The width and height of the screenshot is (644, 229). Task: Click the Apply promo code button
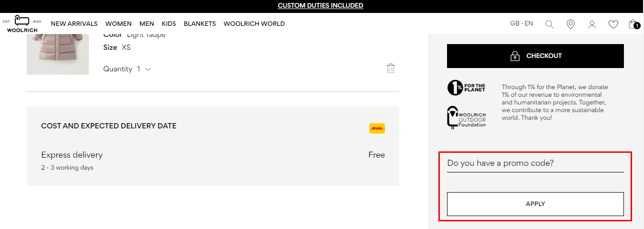[535, 204]
